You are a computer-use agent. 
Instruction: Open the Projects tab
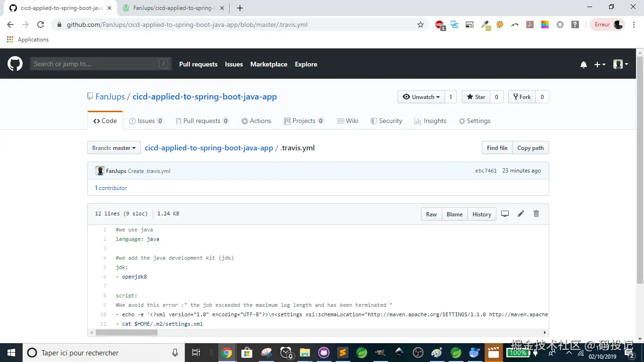pyautogui.click(x=304, y=121)
